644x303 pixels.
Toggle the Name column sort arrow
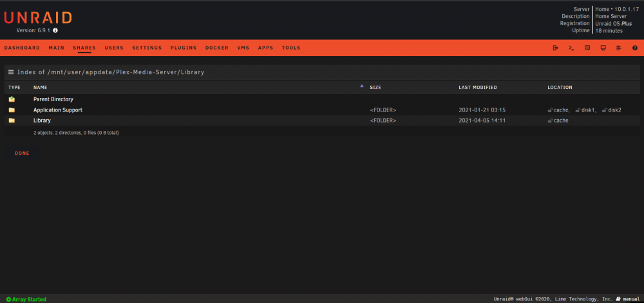coord(362,86)
